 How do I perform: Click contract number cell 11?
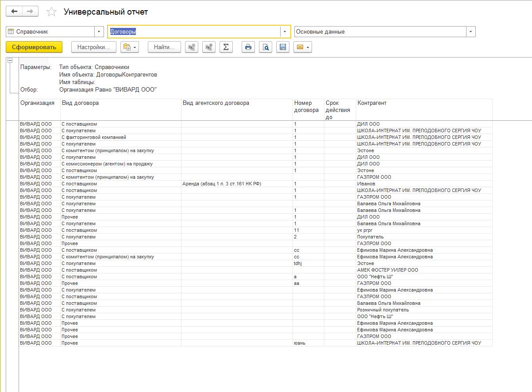tap(308, 230)
